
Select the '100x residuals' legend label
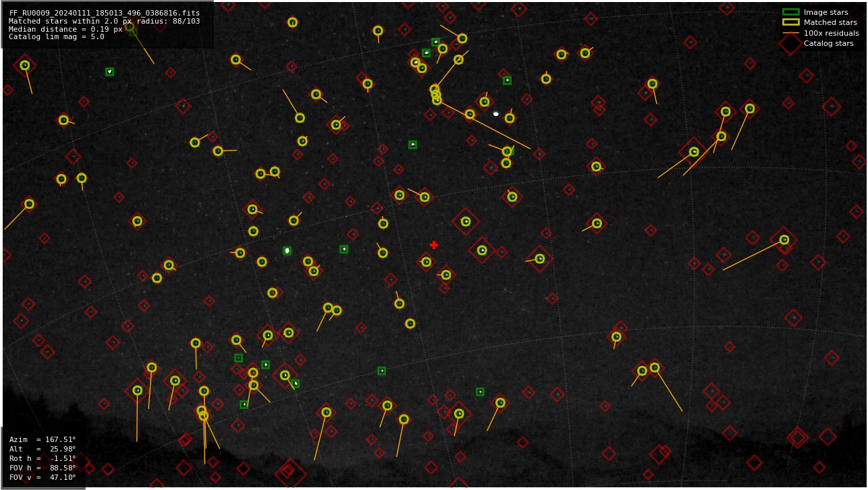[831, 33]
